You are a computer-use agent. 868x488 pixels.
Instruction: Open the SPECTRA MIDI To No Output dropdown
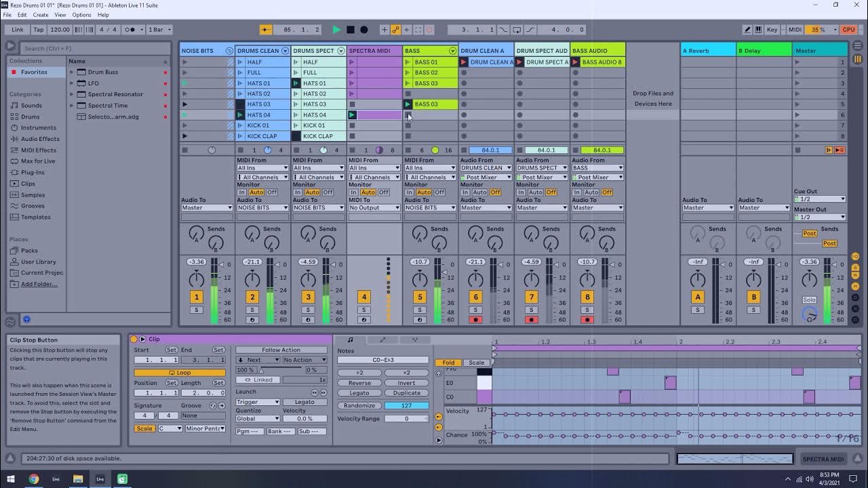(374, 208)
